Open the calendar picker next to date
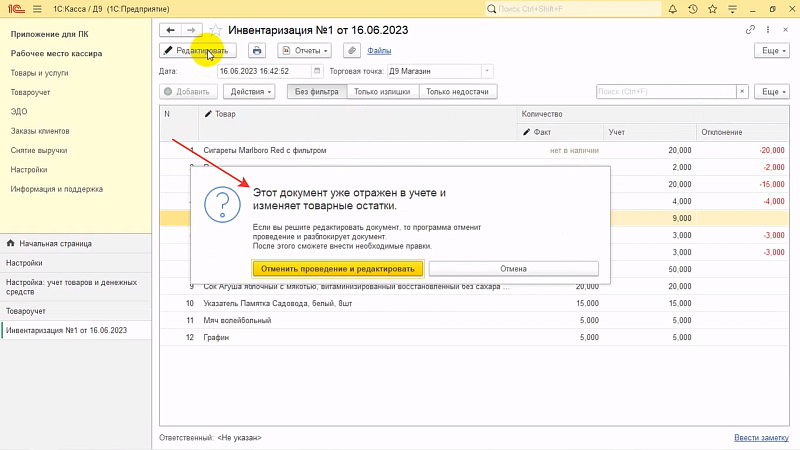 point(318,72)
